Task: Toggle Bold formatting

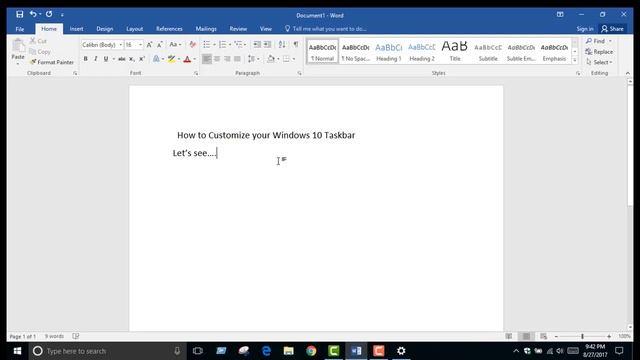Action: [x=85, y=59]
